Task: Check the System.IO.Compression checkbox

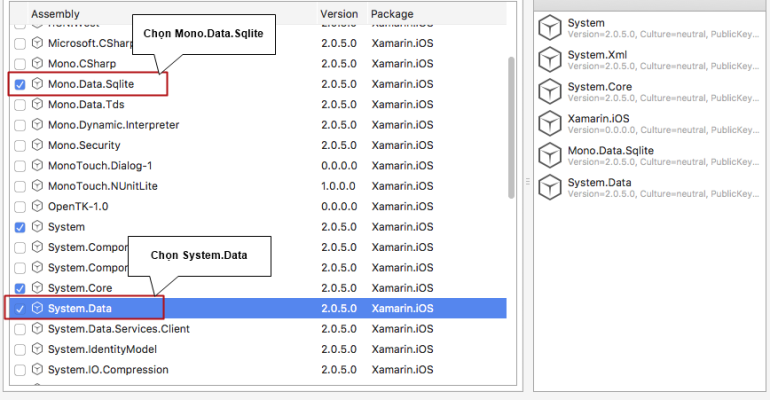Action: (20, 370)
